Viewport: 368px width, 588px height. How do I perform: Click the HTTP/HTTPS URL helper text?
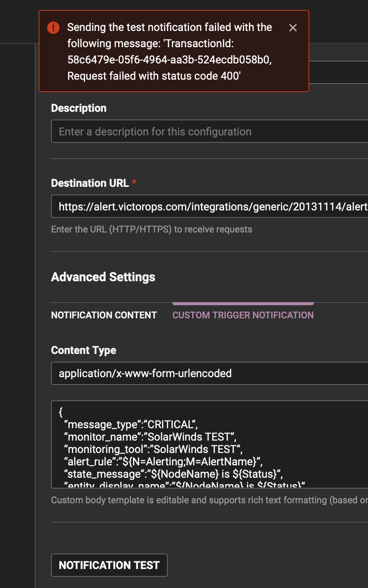coord(152,229)
